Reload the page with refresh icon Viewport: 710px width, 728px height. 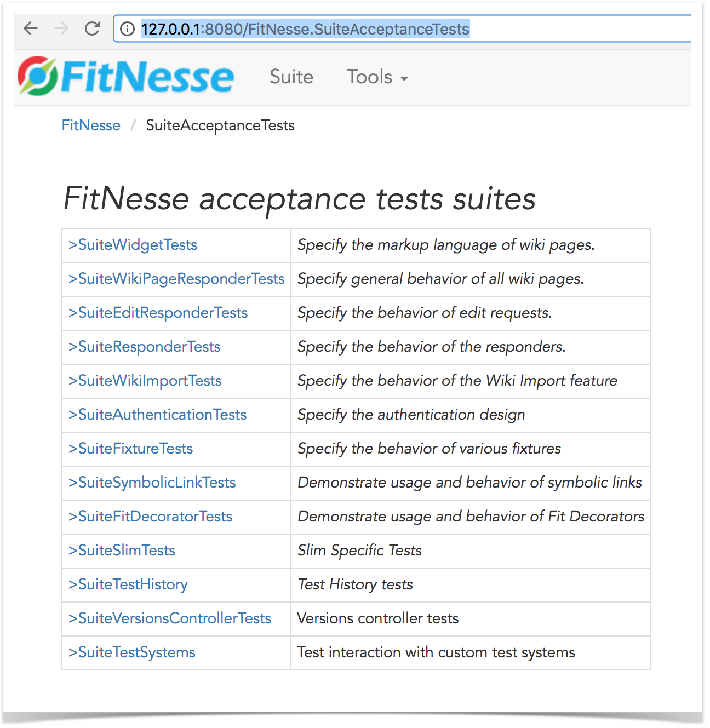(92, 28)
